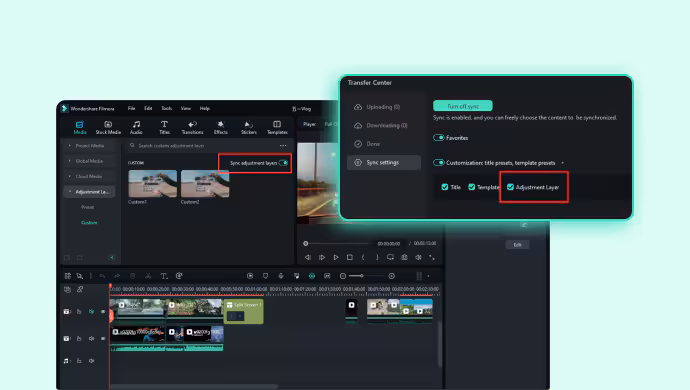
Task: Select the Split Screen clip on timeline
Action: 244,312
